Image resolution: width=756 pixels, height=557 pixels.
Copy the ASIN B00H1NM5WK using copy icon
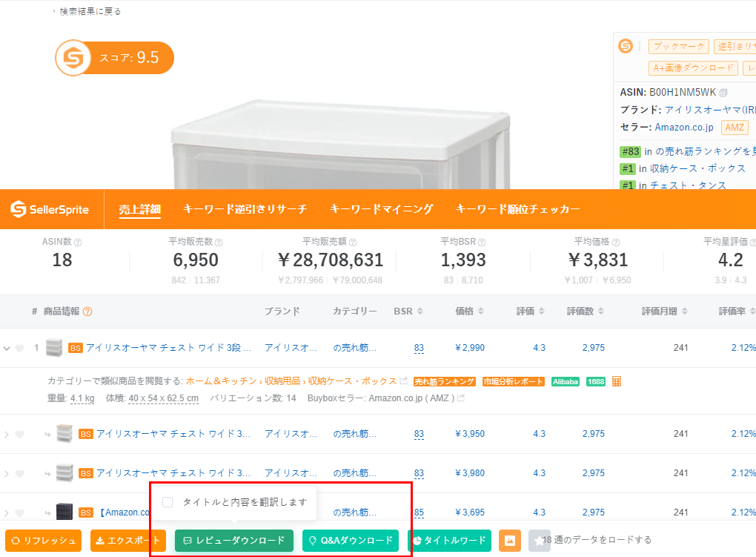[x=723, y=93]
